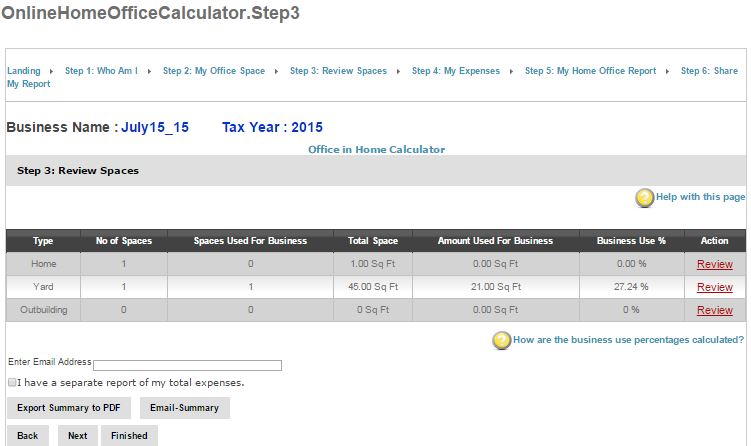Click the Type column header
The image size is (751, 446).
(43, 241)
